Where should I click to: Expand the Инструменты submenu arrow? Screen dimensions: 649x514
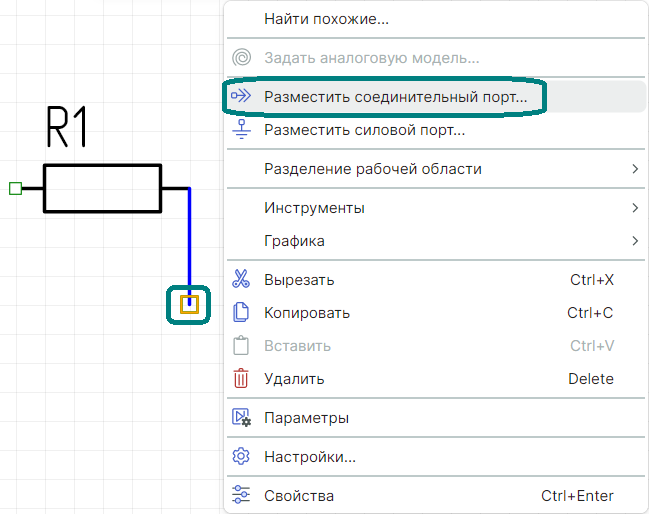(635, 208)
